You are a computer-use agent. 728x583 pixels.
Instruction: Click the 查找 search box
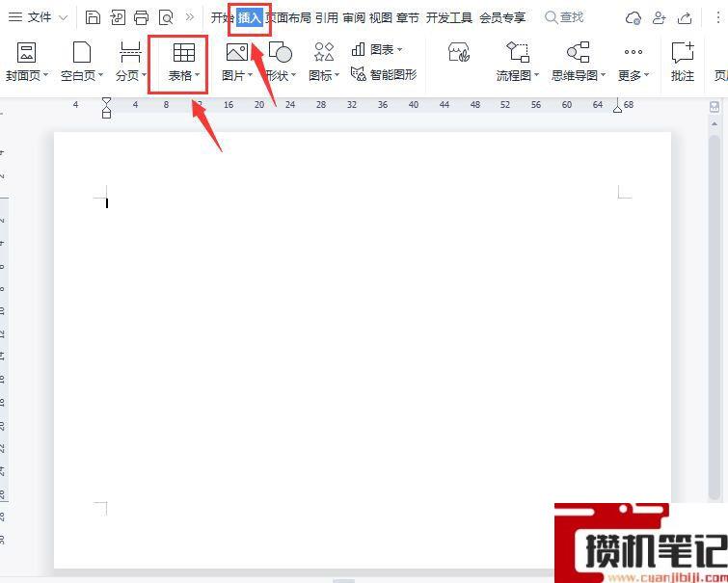pos(564,17)
